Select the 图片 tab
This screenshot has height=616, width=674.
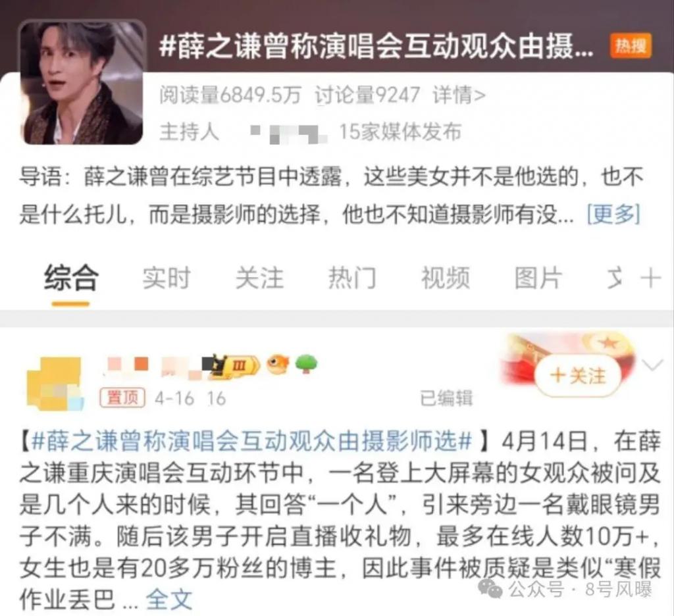point(538,278)
